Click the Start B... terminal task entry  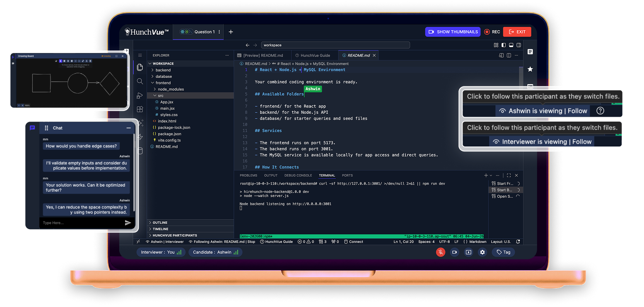(x=506, y=190)
